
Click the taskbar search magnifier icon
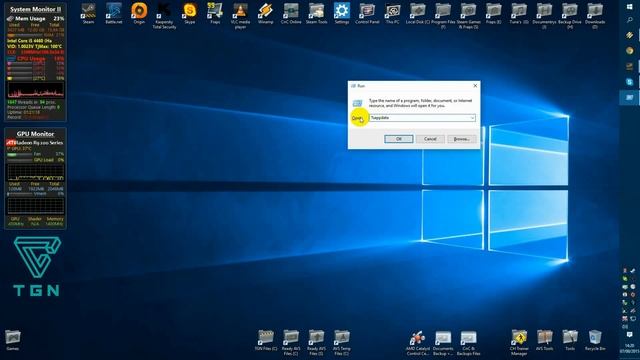(x=629, y=20)
